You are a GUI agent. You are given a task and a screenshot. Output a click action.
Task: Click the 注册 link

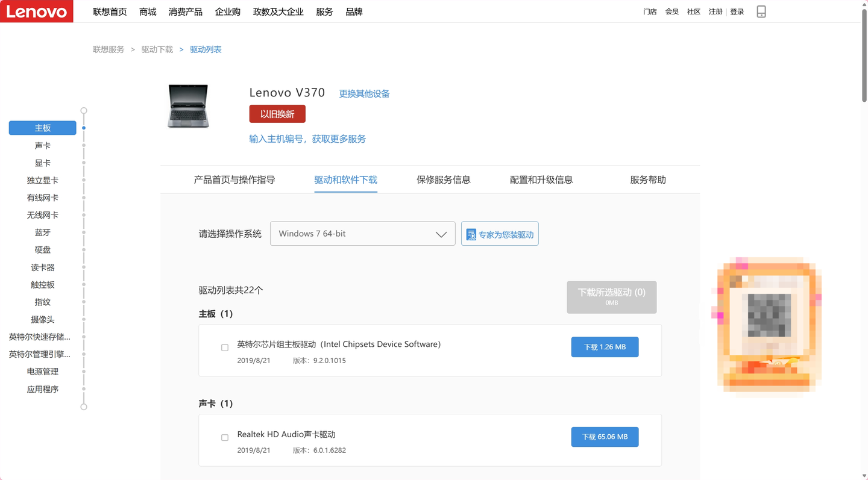coord(715,11)
